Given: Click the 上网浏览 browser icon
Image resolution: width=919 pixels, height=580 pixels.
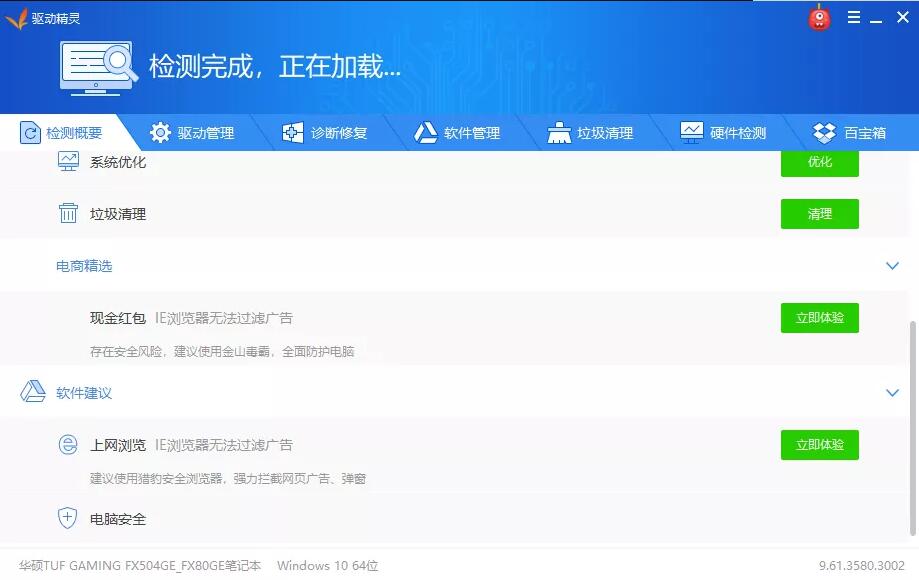Looking at the screenshot, I should point(68,445).
